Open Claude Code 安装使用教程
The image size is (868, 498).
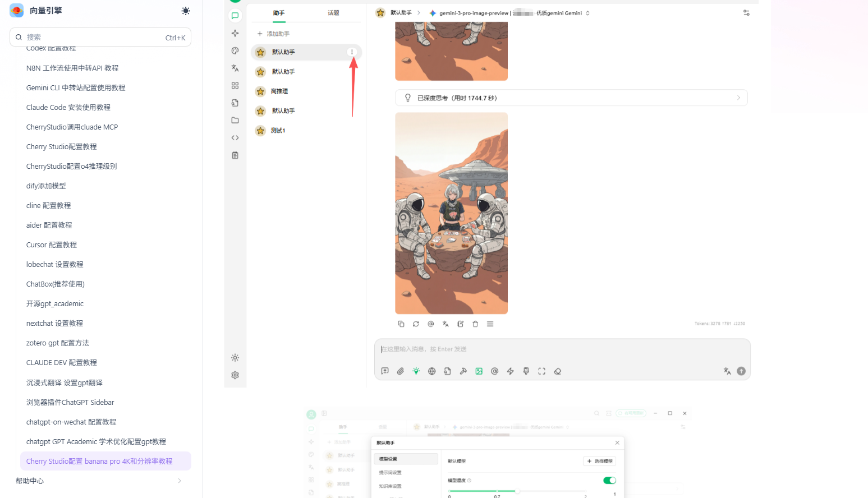[x=68, y=107]
